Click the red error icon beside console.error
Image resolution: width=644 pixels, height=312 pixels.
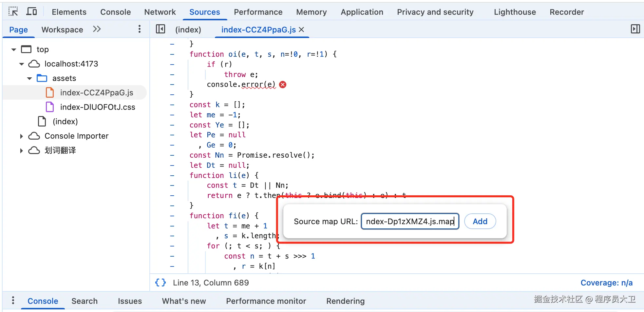point(283,85)
